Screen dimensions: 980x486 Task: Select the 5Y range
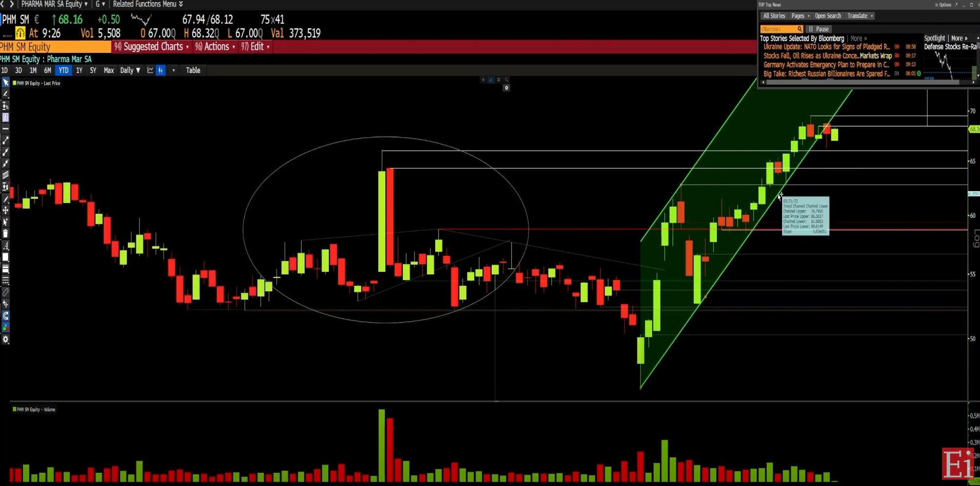(x=93, y=70)
